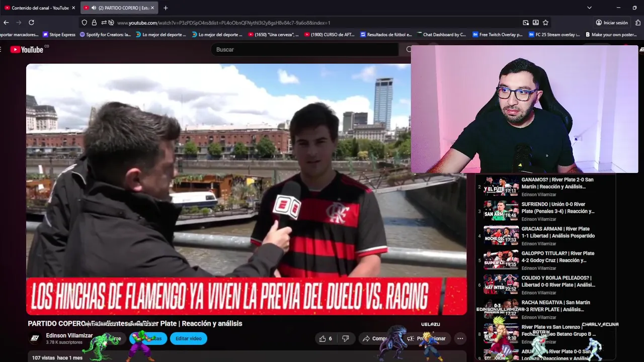Screen dimensions: 644x362
Task: Click the shield tracking protection icon
Action: click(84, 23)
